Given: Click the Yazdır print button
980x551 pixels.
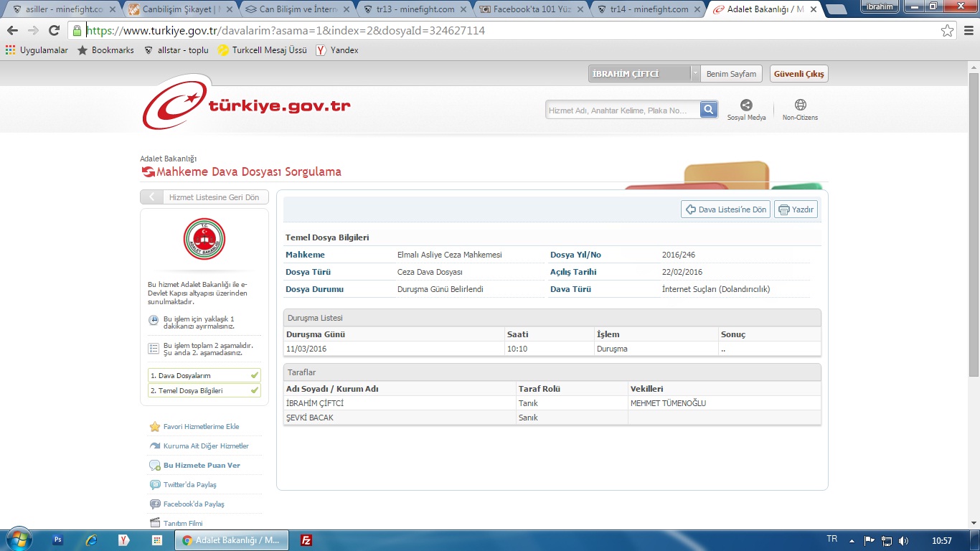Looking at the screenshot, I should 796,209.
